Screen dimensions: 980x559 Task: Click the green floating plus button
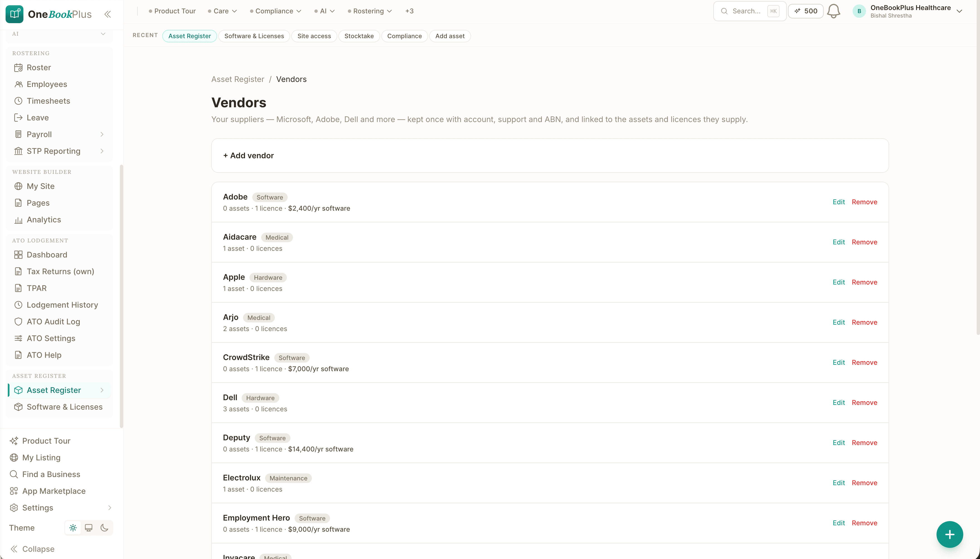click(949, 534)
